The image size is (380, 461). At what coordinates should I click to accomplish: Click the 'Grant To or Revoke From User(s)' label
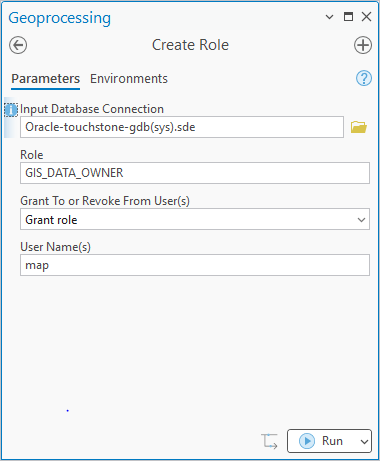tap(105, 201)
